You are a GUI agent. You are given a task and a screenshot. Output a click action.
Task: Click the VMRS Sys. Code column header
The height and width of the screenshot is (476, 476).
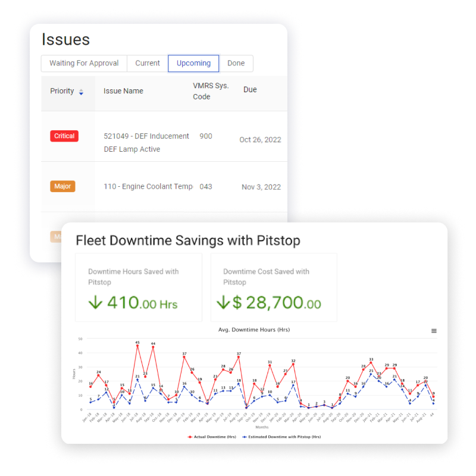211,91
